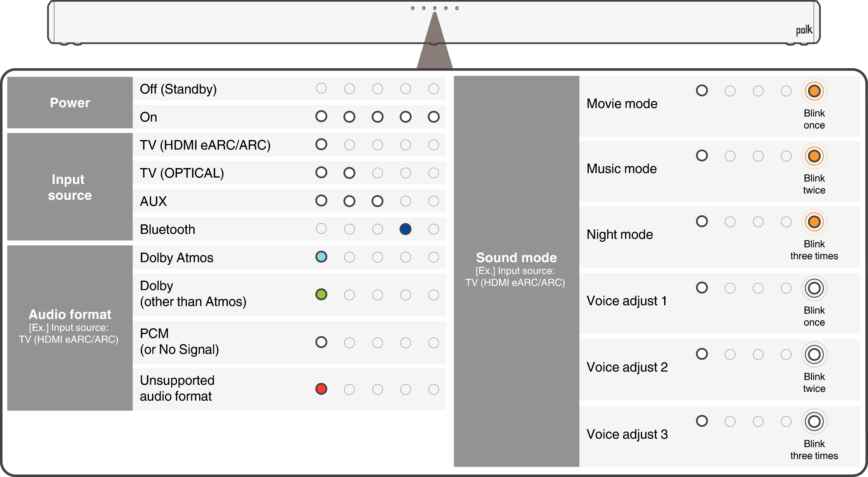Click the orange blinking LED for Night mode
The image size is (868, 477).
pos(814,222)
